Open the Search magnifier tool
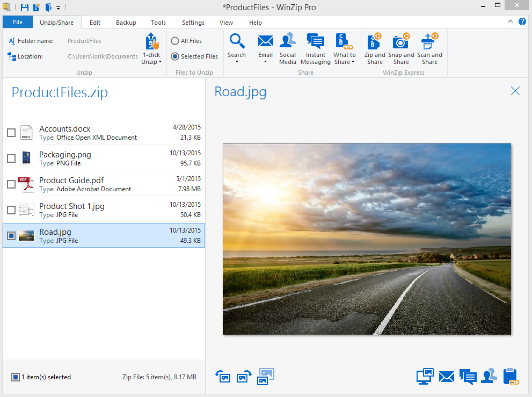 click(x=237, y=41)
